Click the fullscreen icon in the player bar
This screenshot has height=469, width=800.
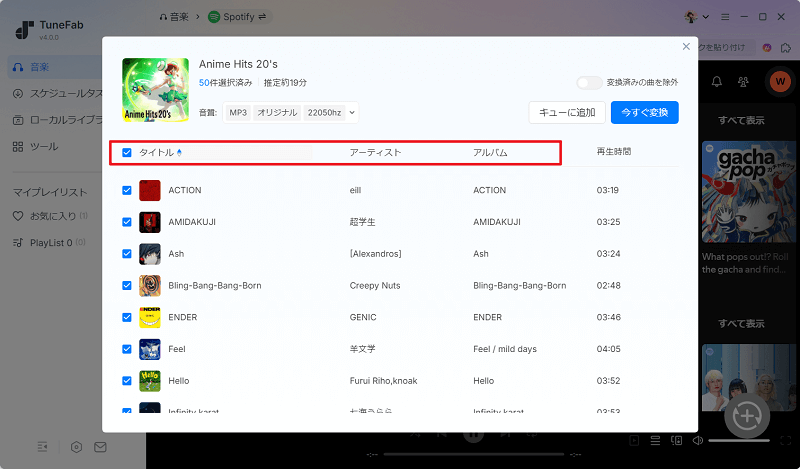coord(786,440)
